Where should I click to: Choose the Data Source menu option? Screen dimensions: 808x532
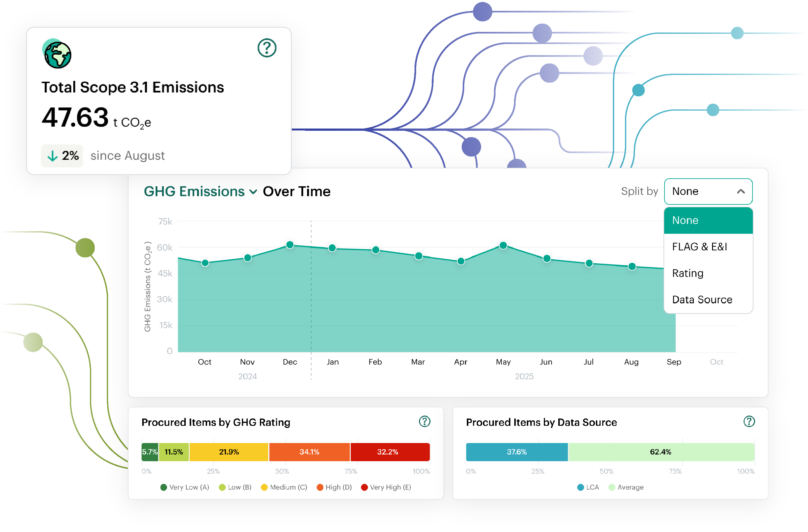[702, 300]
